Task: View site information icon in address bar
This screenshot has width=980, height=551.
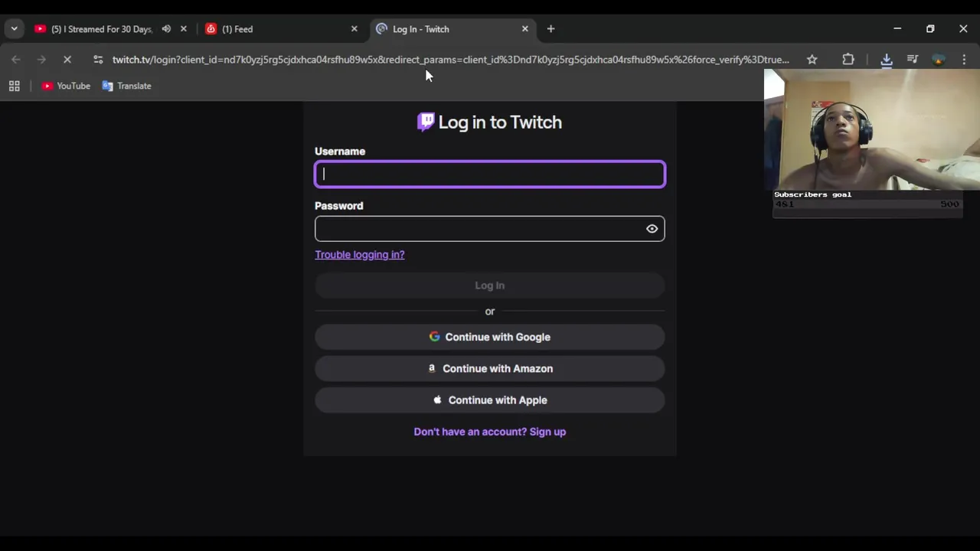Action: [97, 60]
